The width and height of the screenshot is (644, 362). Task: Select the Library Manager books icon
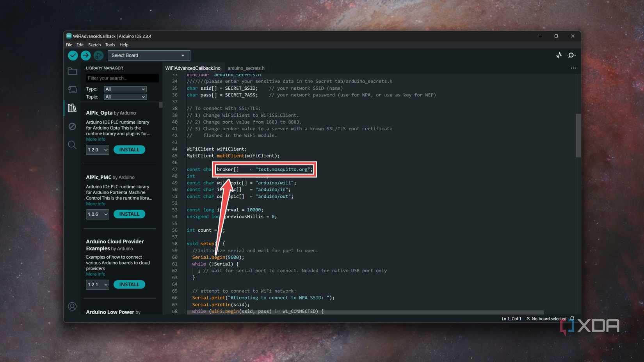click(x=72, y=108)
